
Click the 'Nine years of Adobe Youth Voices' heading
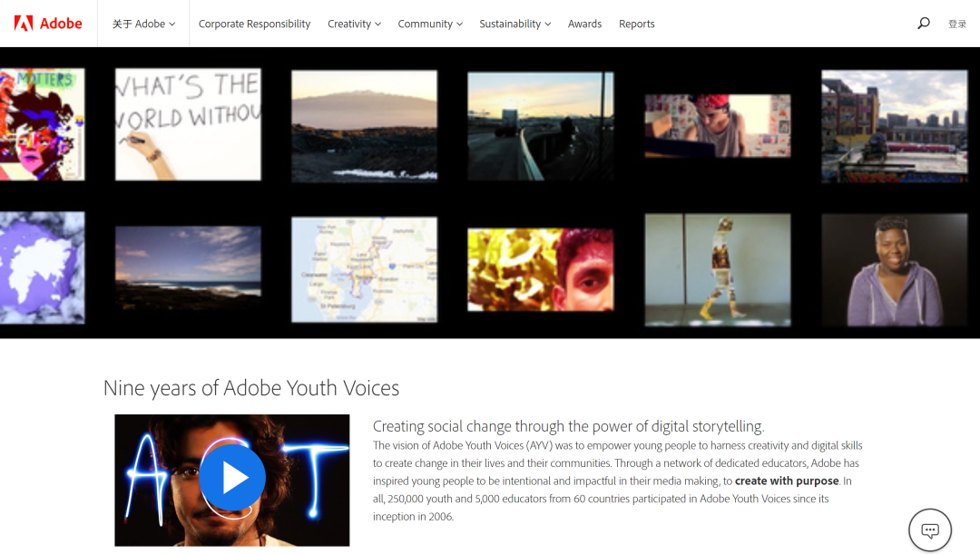coord(251,388)
